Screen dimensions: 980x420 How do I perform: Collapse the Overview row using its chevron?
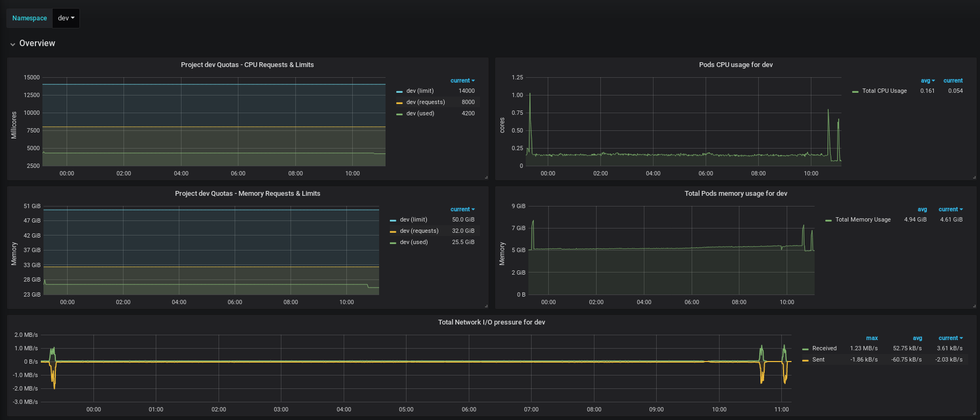tap(12, 44)
